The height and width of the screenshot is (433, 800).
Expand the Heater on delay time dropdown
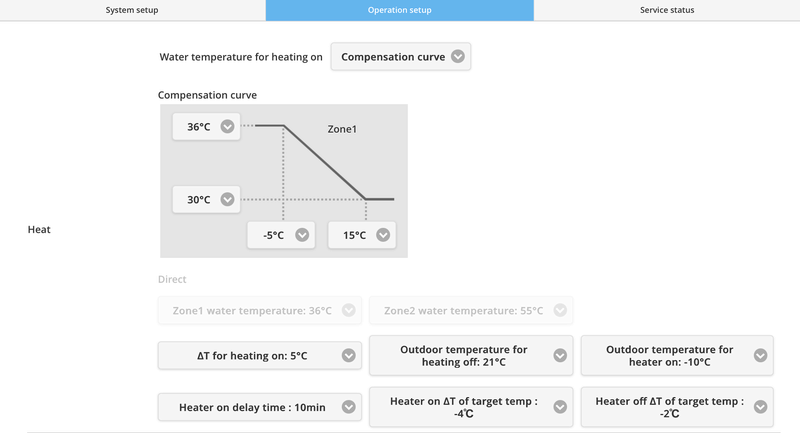pyautogui.click(x=259, y=407)
